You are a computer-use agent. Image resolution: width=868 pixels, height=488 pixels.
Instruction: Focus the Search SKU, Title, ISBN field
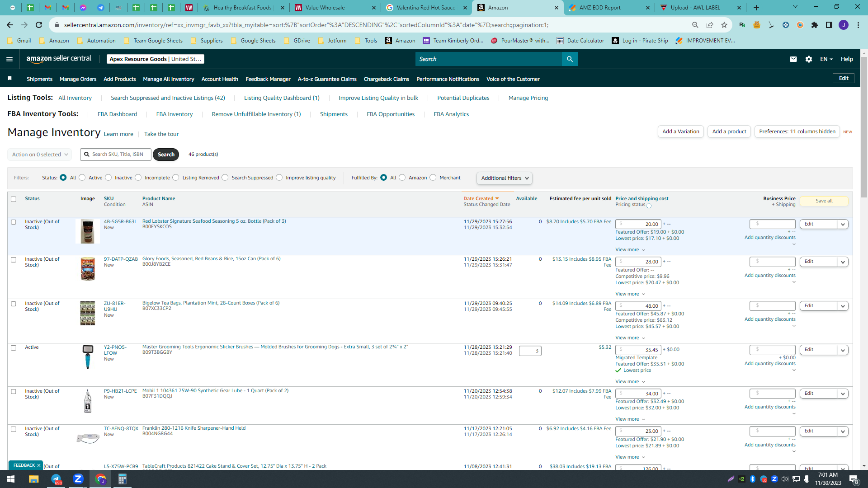[116, 155]
